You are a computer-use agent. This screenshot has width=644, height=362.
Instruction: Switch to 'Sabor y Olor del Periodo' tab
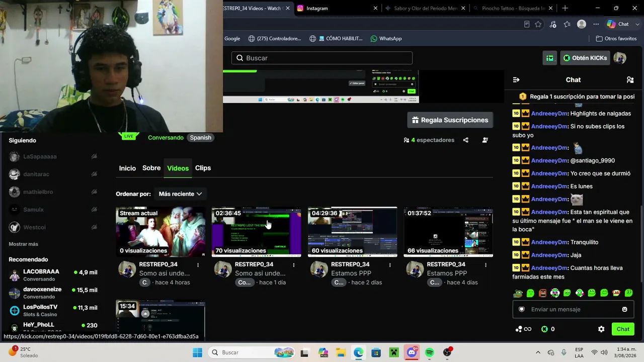425,8
